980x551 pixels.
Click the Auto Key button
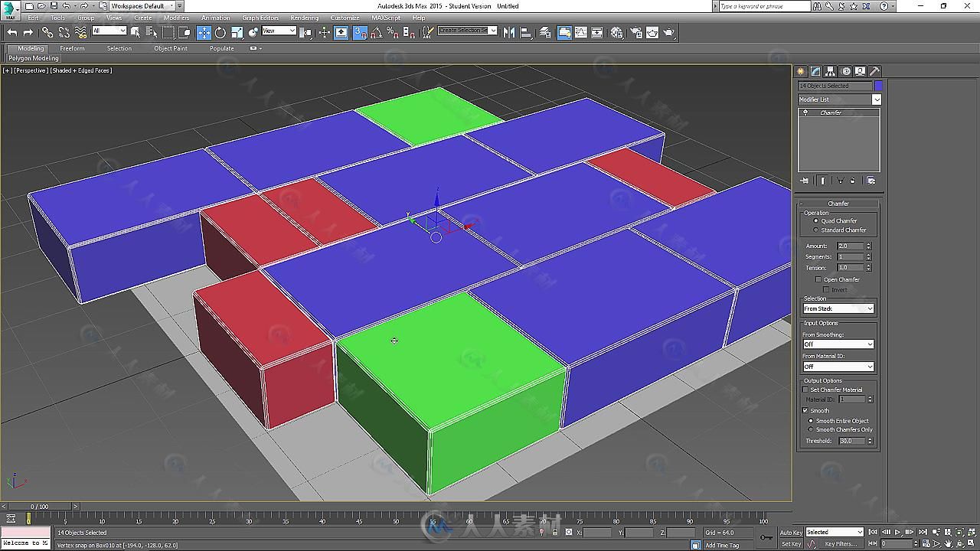(x=791, y=533)
